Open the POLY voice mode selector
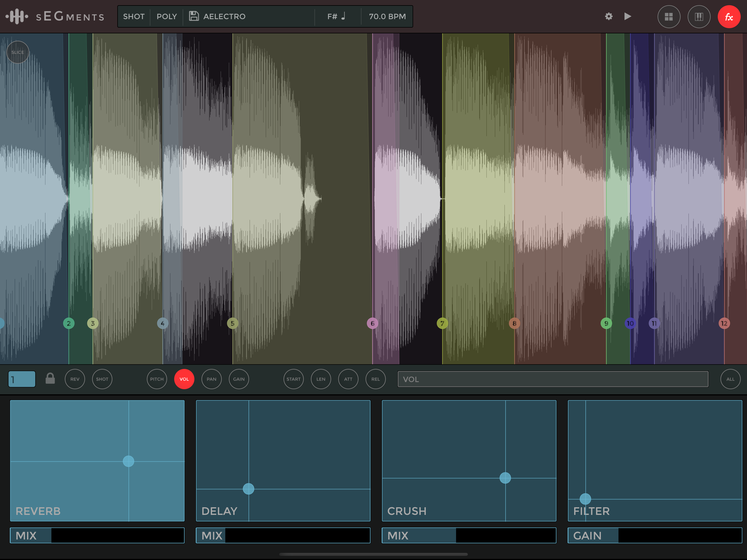Image resolution: width=747 pixels, height=560 pixels. (167, 16)
